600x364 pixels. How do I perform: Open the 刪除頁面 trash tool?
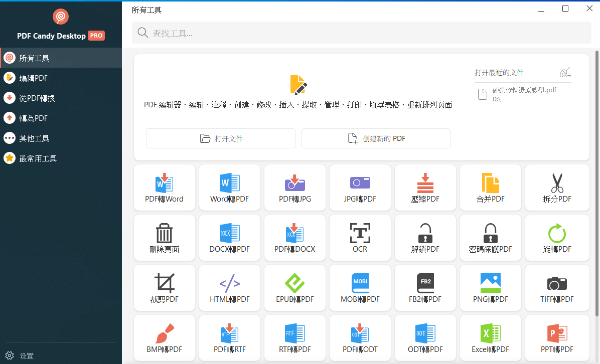pyautogui.click(x=164, y=238)
